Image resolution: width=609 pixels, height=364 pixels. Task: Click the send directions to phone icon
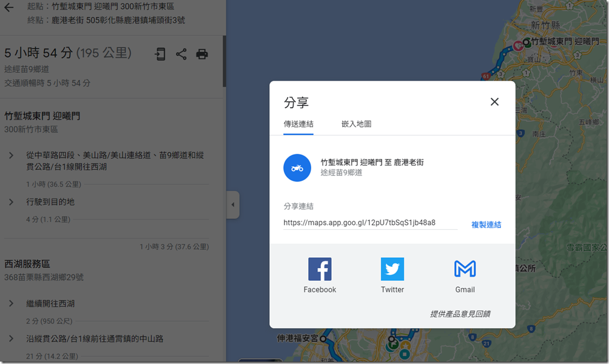click(x=160, y=54)
